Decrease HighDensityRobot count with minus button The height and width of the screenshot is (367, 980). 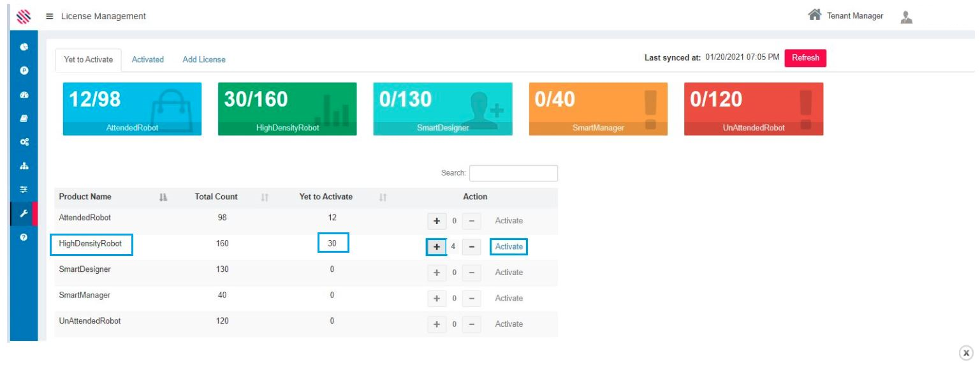tap(471, 247)
